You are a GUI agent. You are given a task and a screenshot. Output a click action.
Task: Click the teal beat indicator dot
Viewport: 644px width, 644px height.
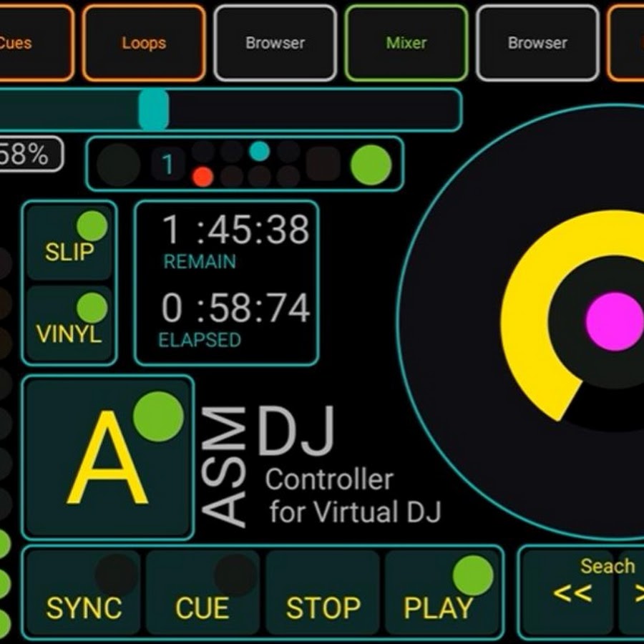[259, 151]
